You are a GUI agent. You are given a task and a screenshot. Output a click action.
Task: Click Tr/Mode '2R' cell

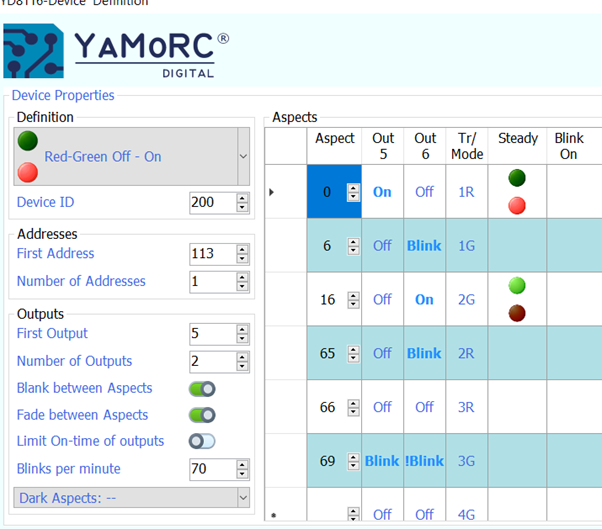(x=467, y=353)
